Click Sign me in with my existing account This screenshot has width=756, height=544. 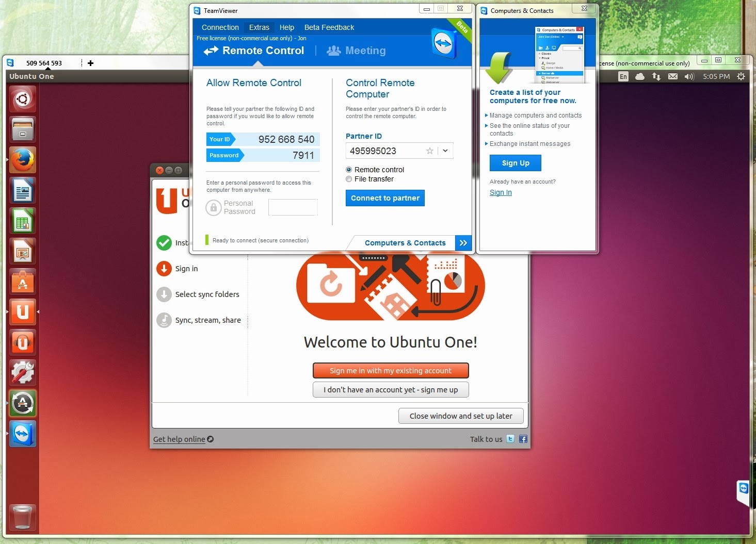(x=391, y=371)
